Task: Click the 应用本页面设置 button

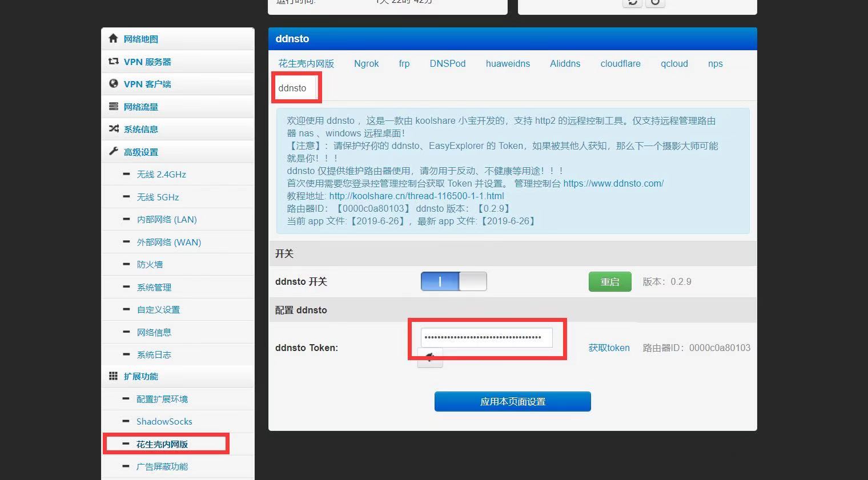Action: pyautogui.click(x=512, y=401)
